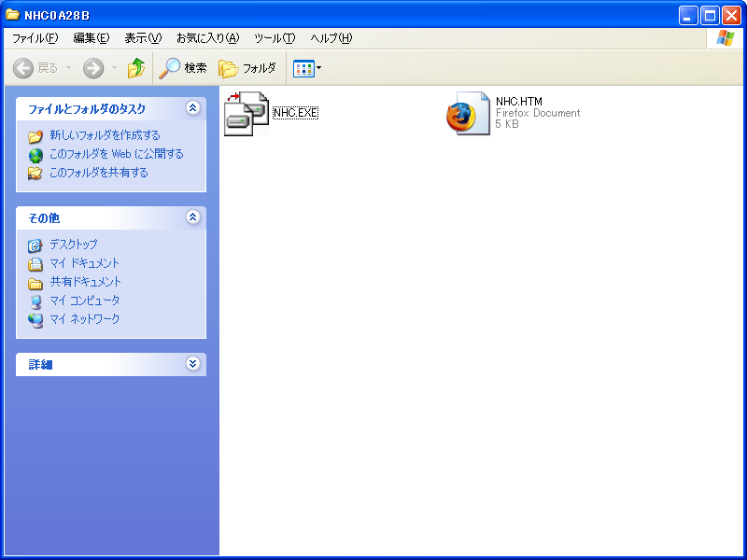Go to マイ コンピュータ link
The image size is (747, 560).
[x=84, y=301]
